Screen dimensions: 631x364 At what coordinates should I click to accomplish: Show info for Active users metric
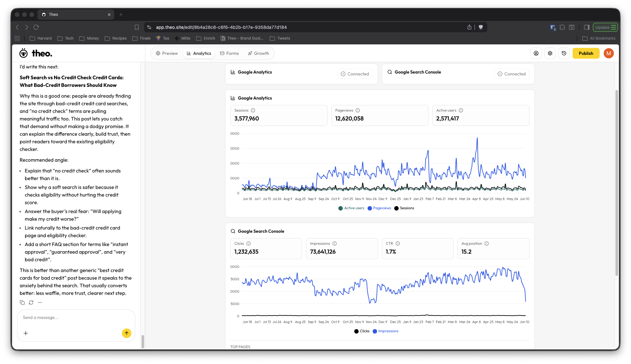click(461, 110)
